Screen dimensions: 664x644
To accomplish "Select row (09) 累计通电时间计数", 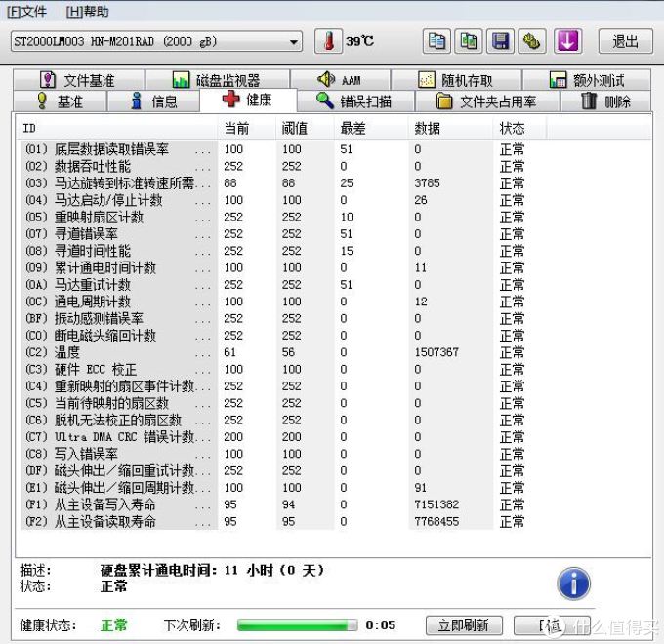I will coord(275,267).
